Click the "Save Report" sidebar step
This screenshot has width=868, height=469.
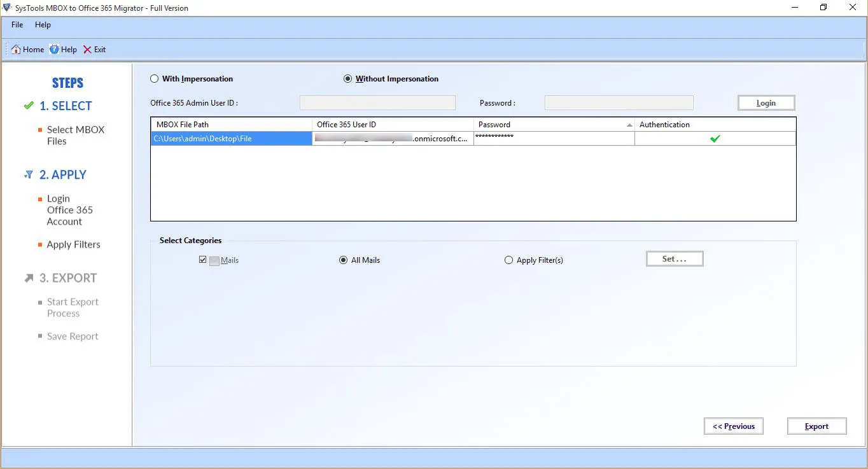coord(73,336)
